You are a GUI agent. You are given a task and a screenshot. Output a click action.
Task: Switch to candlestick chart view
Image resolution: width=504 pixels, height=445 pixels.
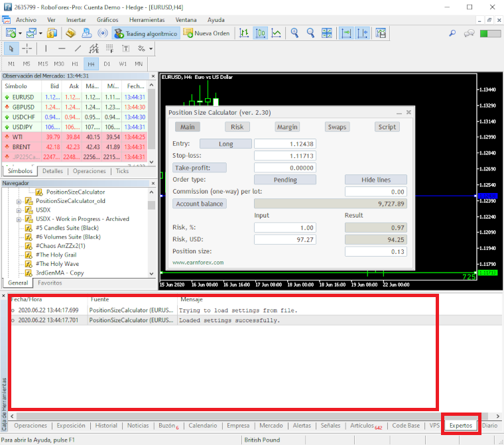point(261,33)
